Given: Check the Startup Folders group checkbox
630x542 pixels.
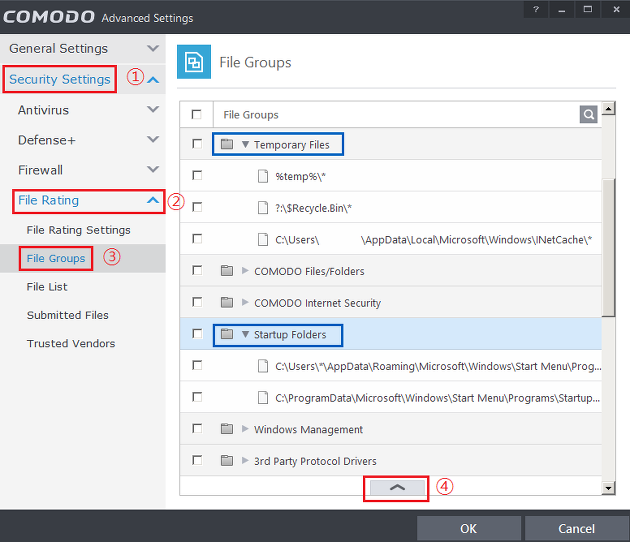Looking at the screenshot, I should click(x=197, y=334).
